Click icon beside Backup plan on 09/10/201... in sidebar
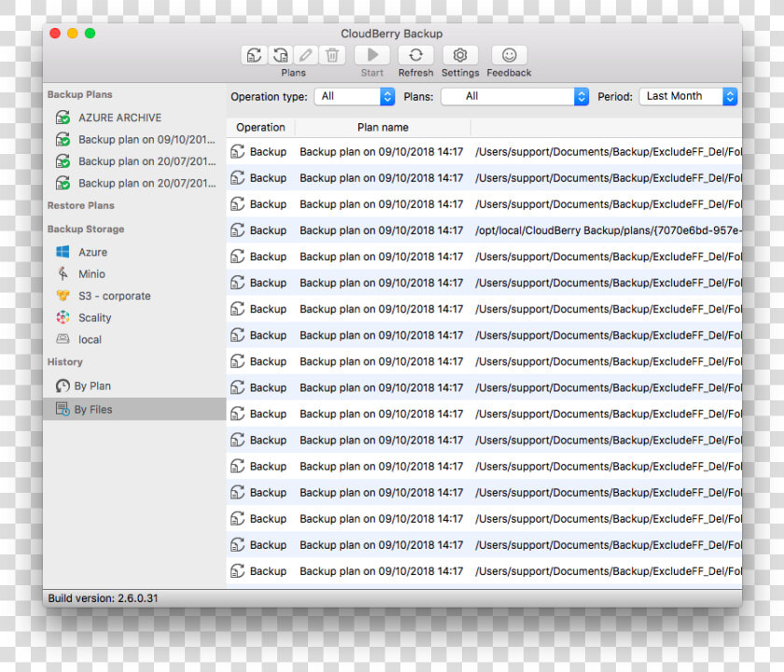Screen dimensions: 784x672 point(63,139)
